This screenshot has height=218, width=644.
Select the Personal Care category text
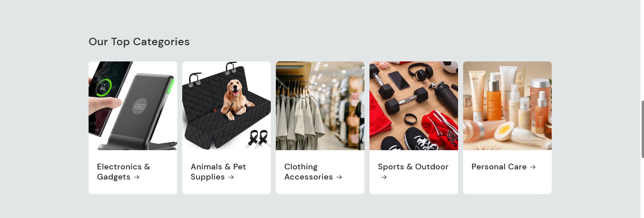(x=499, y=167)
